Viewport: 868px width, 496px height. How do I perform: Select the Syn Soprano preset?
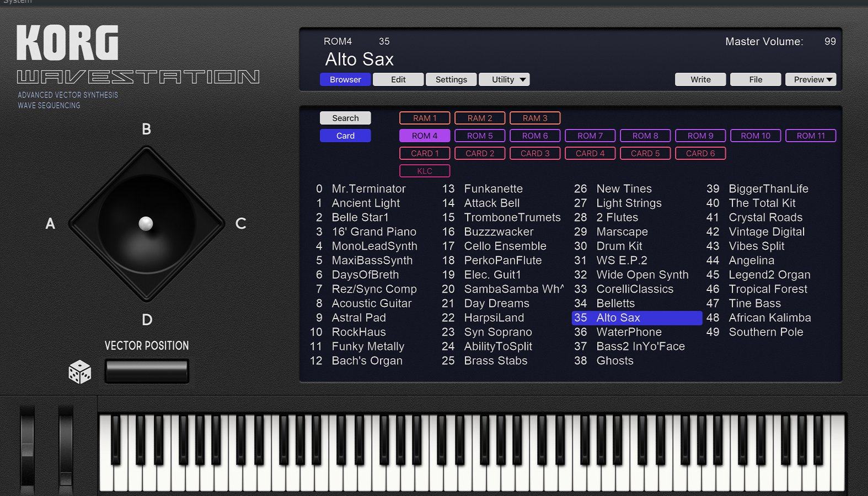tap(497, 332)
